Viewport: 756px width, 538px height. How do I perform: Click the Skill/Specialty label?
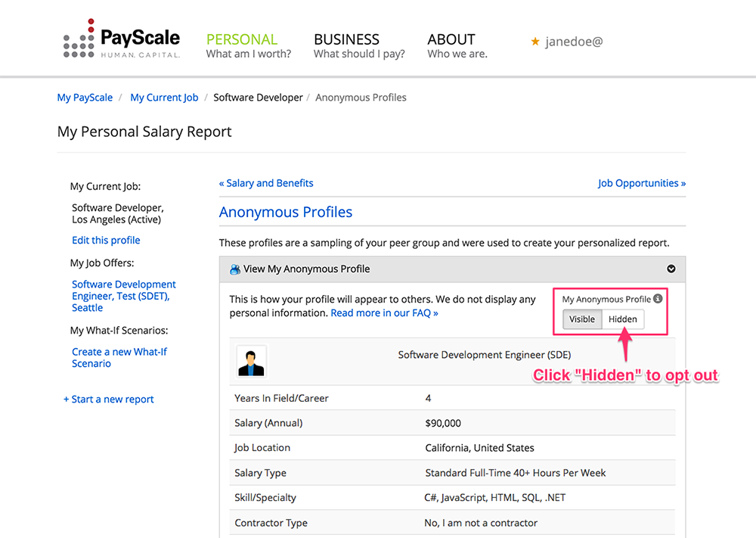[265, 497]
